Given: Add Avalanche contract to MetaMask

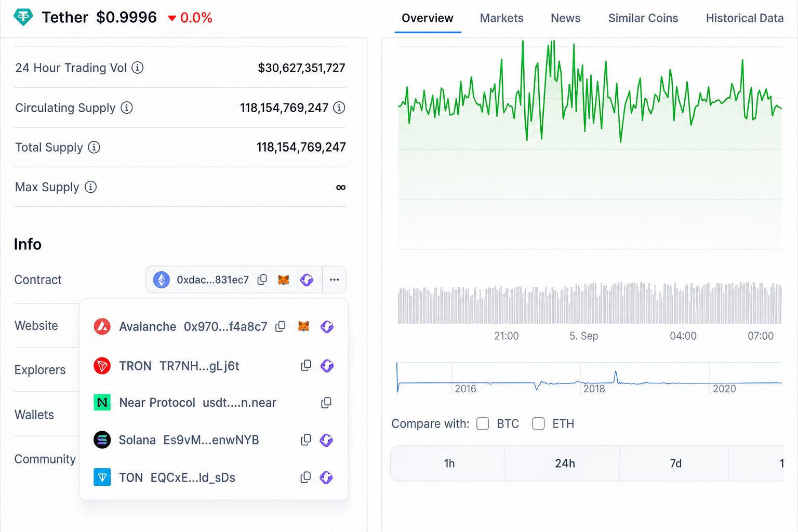Looking at the screenshot, I should 304,326.
